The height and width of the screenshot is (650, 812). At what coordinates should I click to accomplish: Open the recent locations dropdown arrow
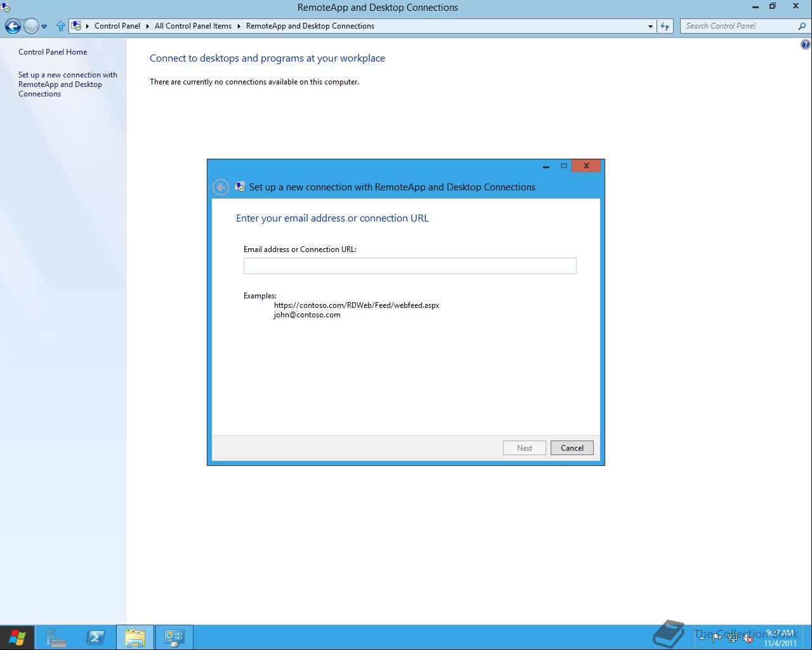[44, 27]
